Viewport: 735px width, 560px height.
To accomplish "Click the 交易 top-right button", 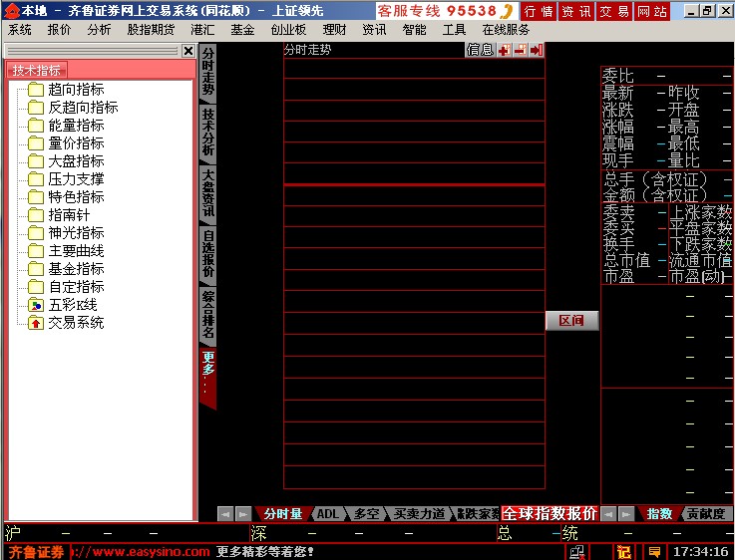I will (x=615, y=11).
